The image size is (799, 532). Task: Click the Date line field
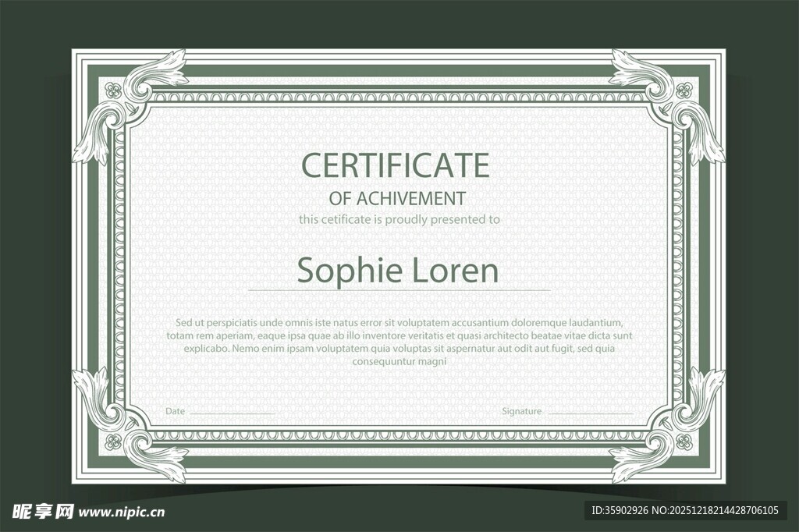[x=232, y=413]
